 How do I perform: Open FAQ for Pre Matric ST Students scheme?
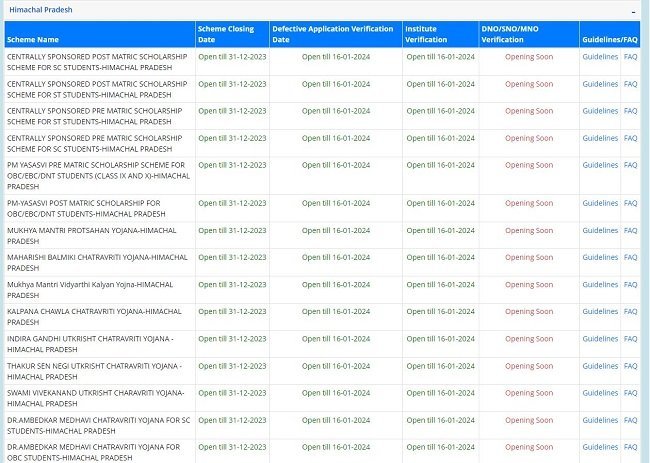point(630,111)
